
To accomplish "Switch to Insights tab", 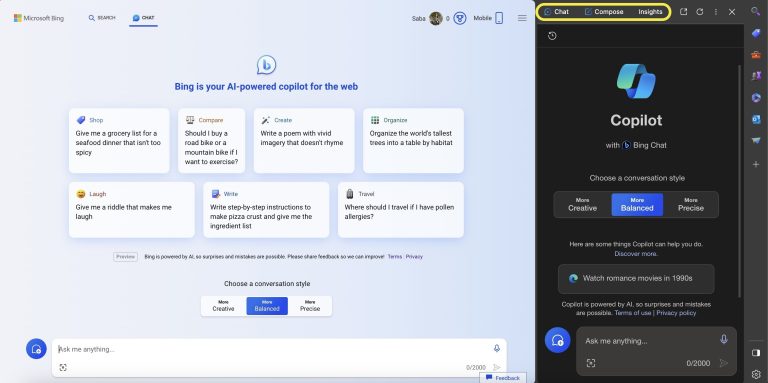I will pyautogui.click(x=650, y=12).
